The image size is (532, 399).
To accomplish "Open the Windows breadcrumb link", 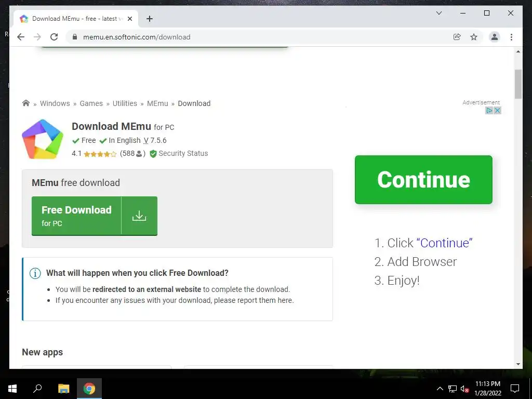I will (x=55, y=103).
